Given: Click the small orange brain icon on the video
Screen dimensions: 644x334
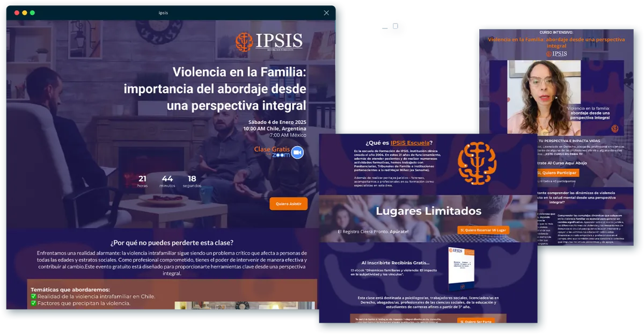Looking at the screenshot, I should [614, 128].
